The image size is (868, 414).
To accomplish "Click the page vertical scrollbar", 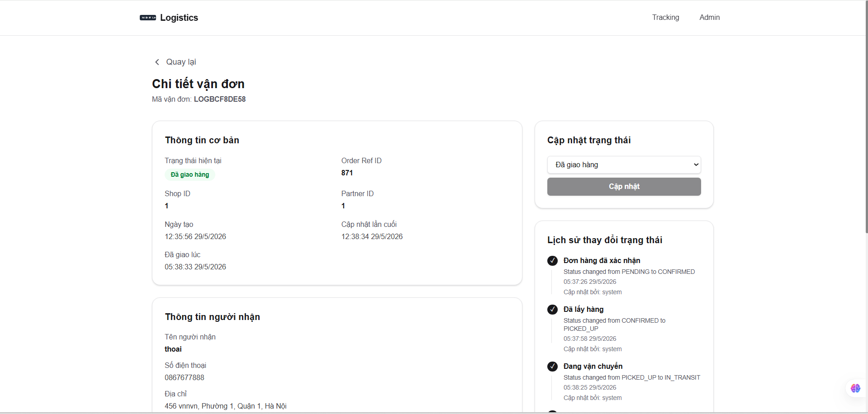I will pyautogui.click(x=866, y=117).
